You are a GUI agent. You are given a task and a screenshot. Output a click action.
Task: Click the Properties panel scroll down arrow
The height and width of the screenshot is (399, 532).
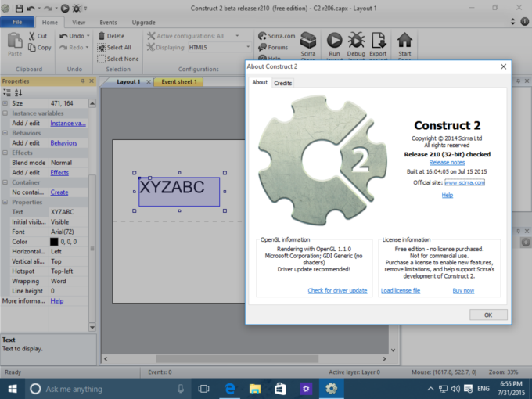[x=92, y=327]
